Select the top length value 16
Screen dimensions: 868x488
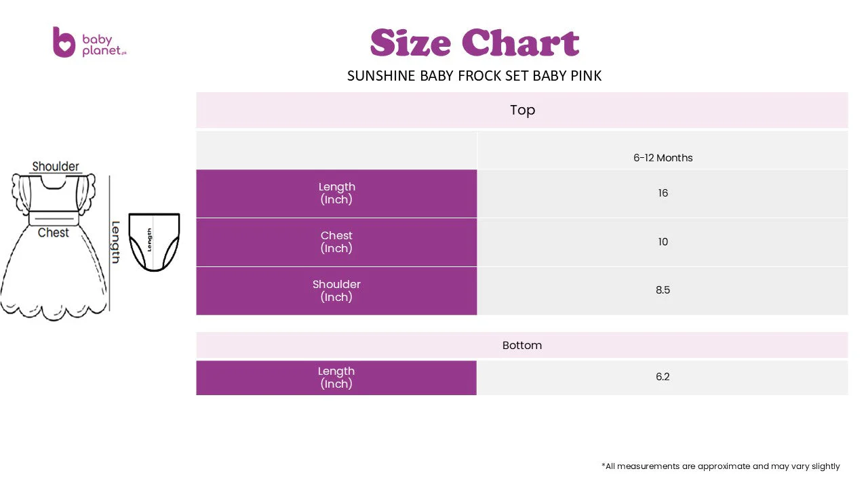(x=663, y=193)
